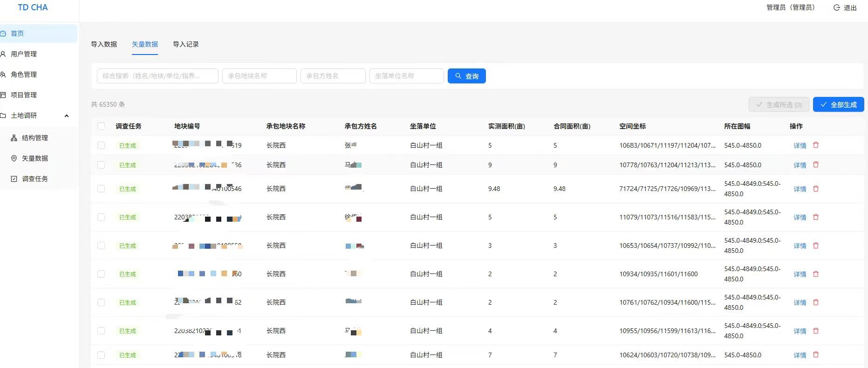868x368 pixels.
Task: Switch to the 导入记录 tab
Action: (186, 44)
